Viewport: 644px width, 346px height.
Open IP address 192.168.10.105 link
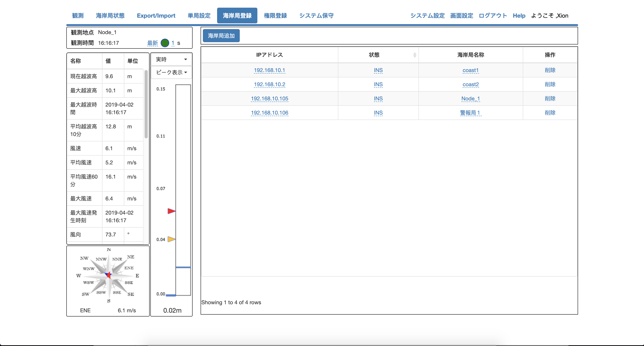(269, 99)
